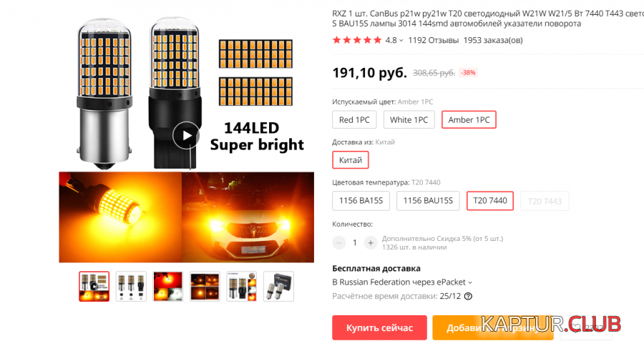Screen dimensions: 644x346
Task: Open the 1192 Отзывы reviews link
Action: [434, 40]
